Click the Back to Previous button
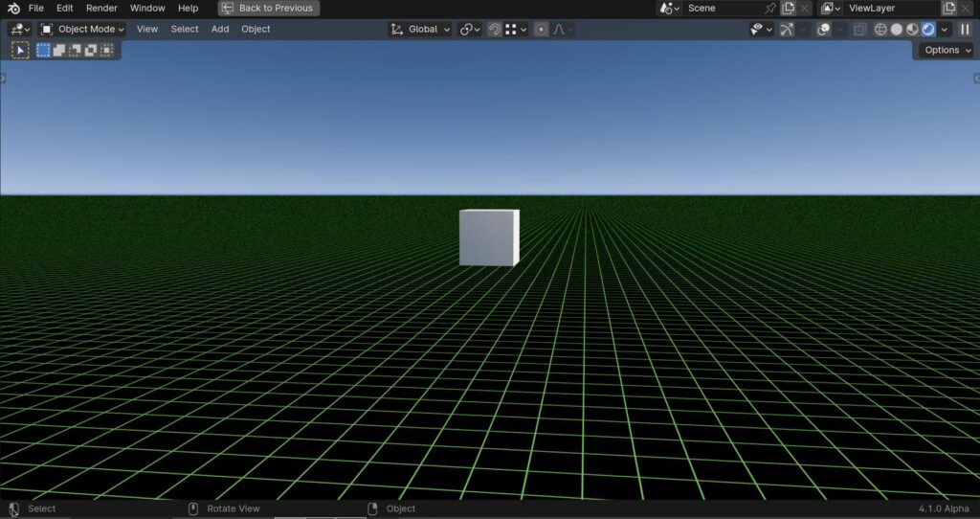This screenshot has height=519, width=980. [x=269, y=8]
